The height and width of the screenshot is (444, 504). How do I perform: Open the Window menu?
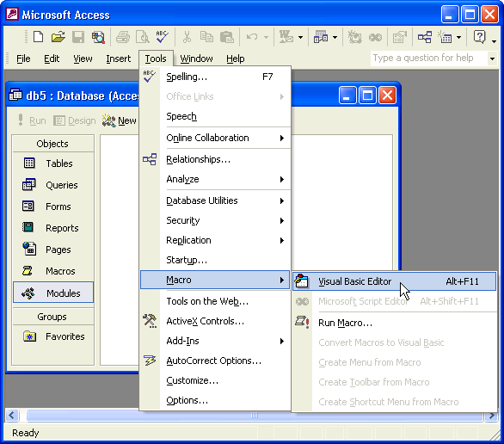pos(196,59)
